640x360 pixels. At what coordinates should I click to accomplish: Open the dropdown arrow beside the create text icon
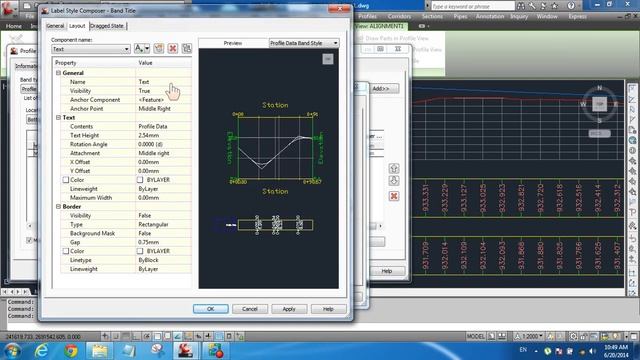pos(147,48)
